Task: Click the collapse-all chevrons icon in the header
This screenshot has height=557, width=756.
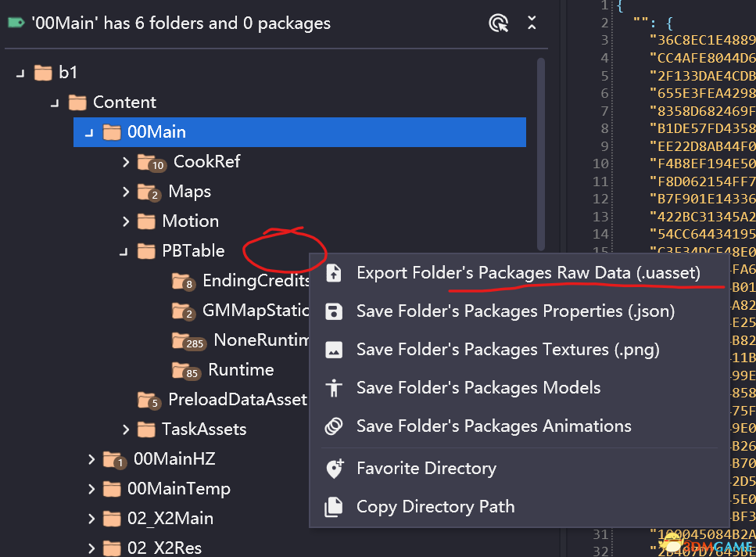Action: point(532,23)
